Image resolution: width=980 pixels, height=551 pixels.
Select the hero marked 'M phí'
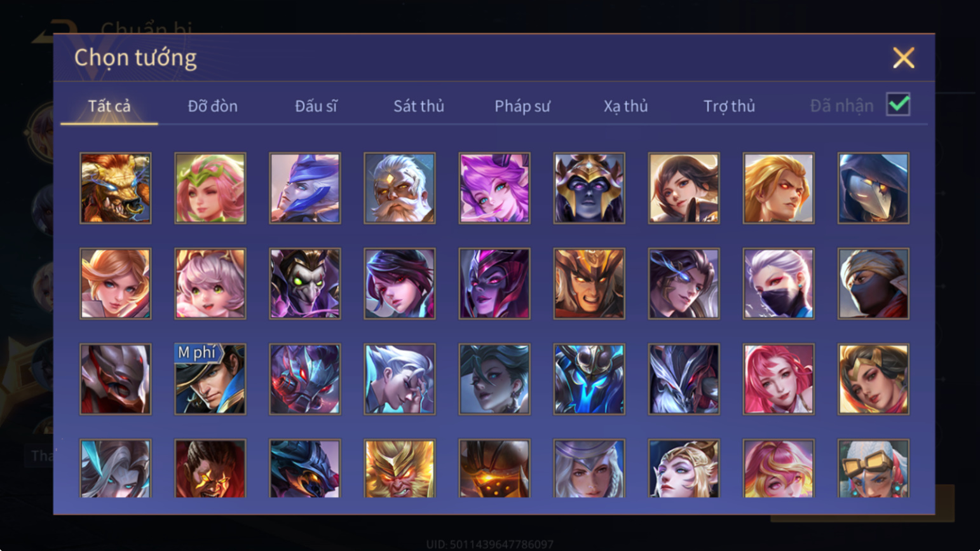pyautogui.click(x=210, y=379)
